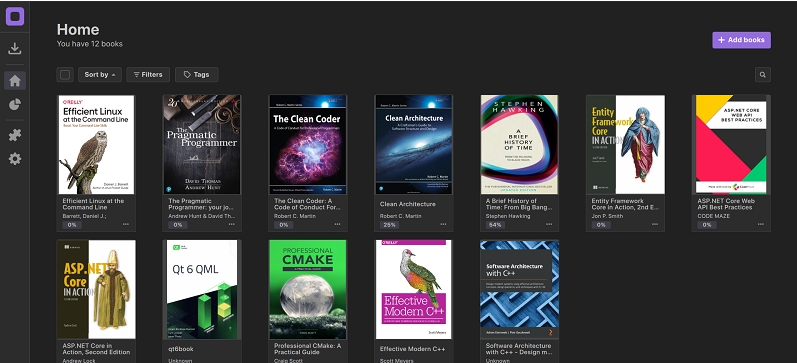Open options dots for ASP.NET Core Web API
797x363 pixels.
coord(760,224)
